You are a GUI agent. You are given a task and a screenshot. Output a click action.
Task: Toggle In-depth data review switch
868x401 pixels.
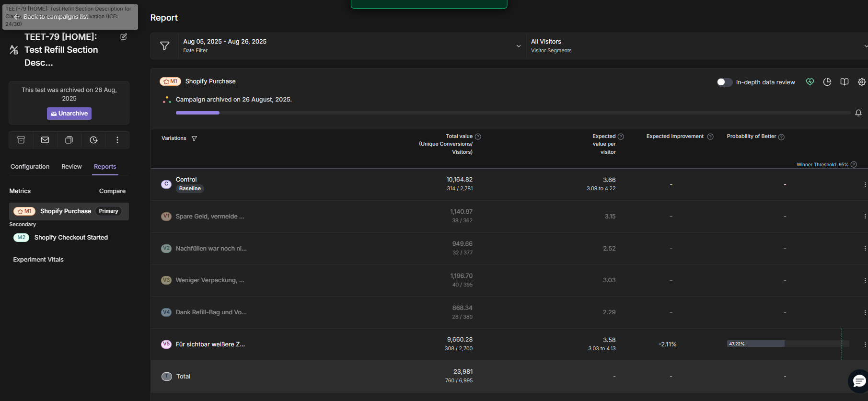[724, 82]
